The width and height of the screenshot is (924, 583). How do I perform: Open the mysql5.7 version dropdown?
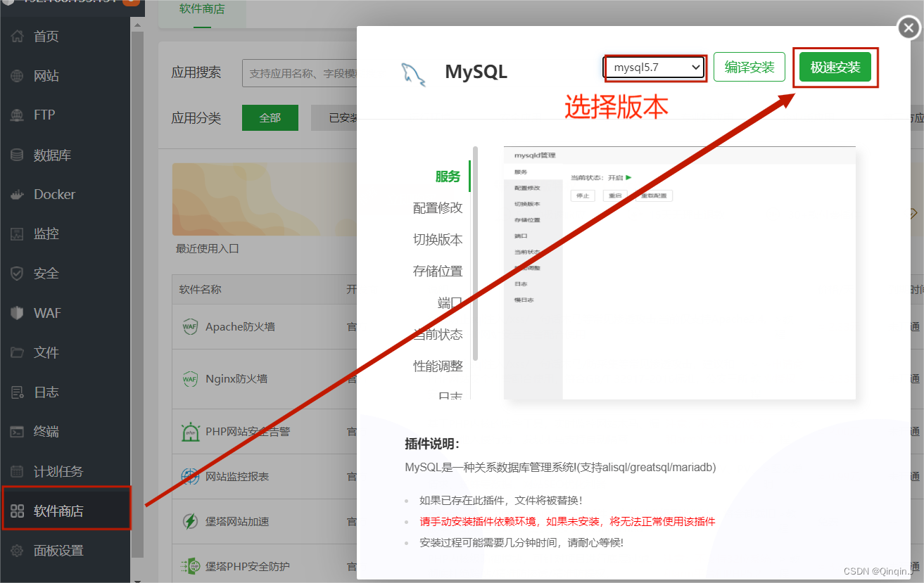[x=654, y=68]
